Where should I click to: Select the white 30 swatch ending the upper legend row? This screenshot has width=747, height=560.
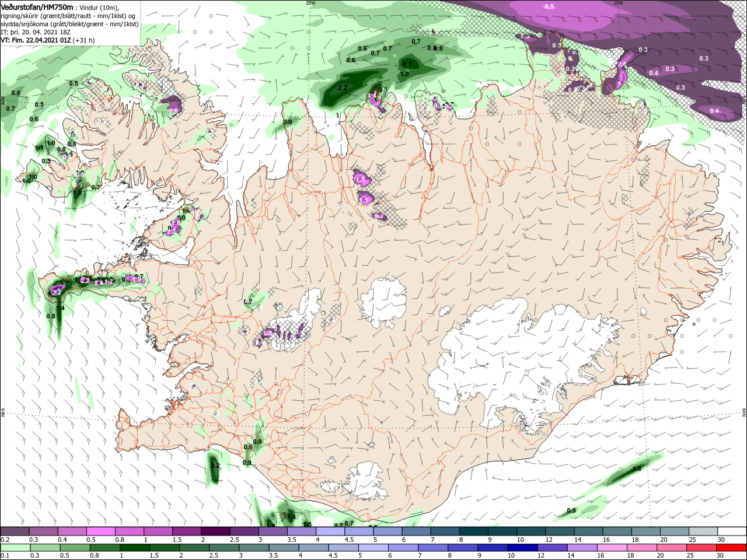[x=732, y=531]
